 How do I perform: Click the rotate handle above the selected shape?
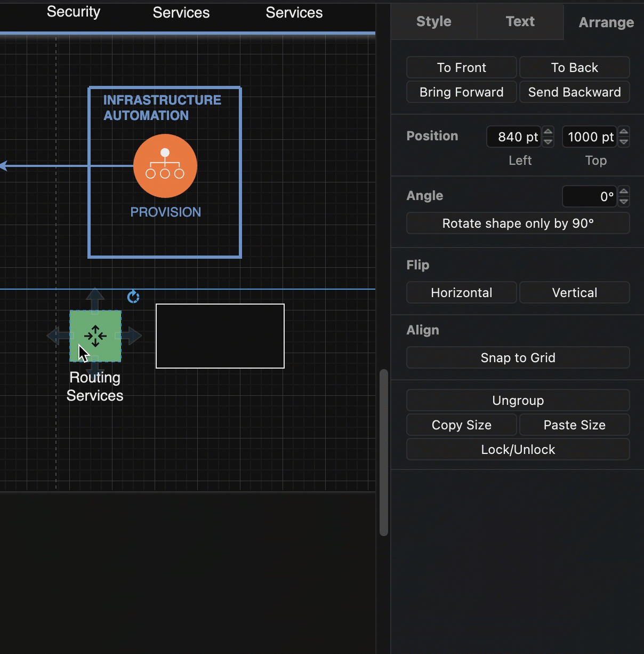133,297
